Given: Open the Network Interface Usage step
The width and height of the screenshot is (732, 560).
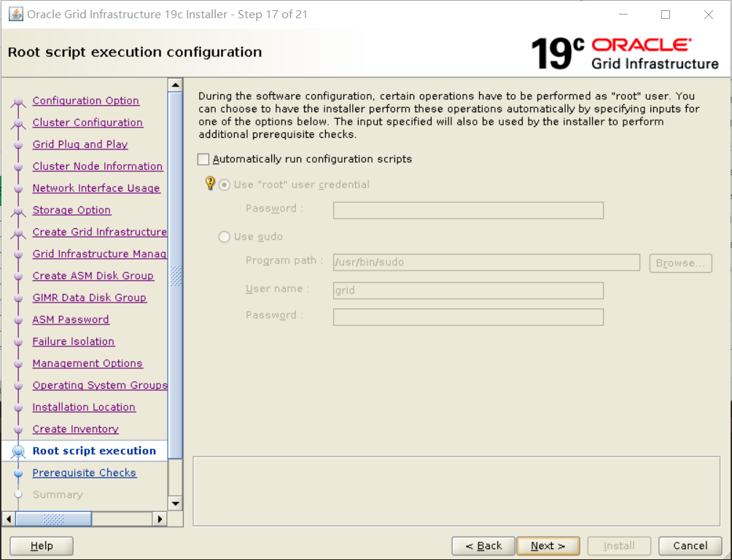Looking at the screenshot, I should coord(96,188).
